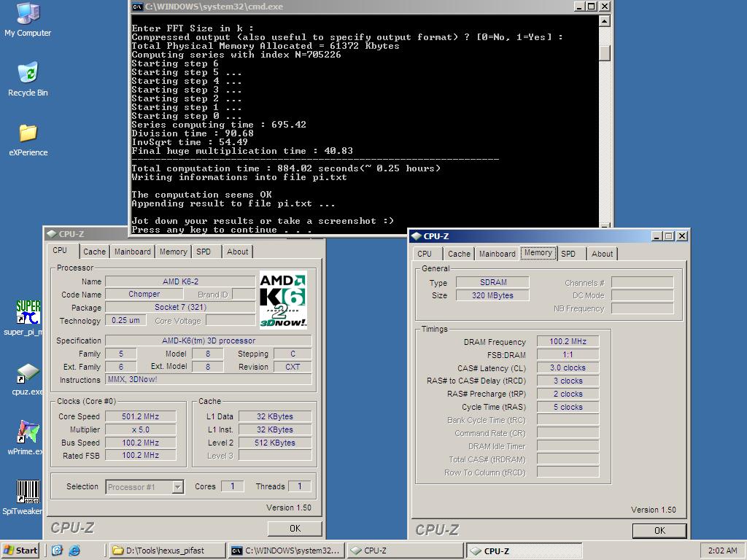Click the AMD K6-2 Name field
Screen dimensions: 747x560
point(180,281)
